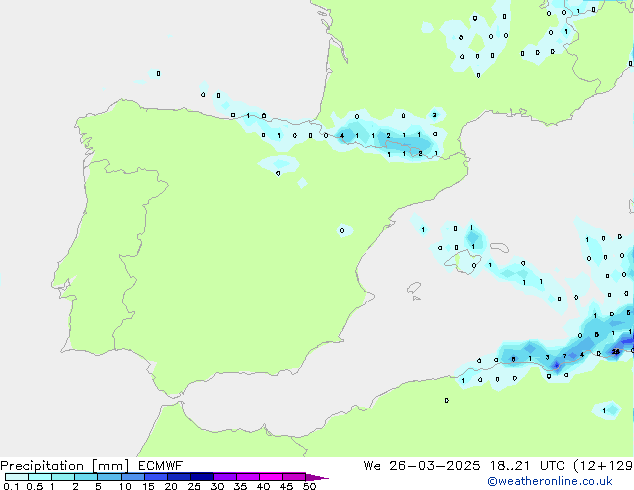Click the 5–10 mm legend swatch
The width and height of the screenshot is (634, 490).
109,477
